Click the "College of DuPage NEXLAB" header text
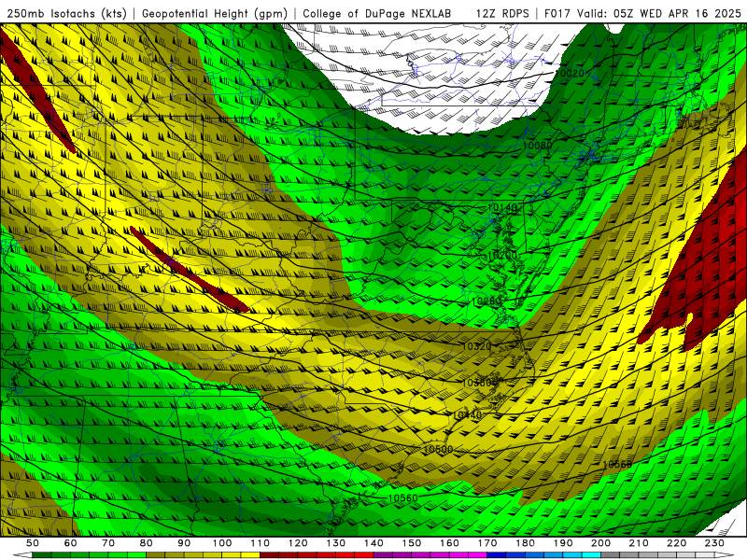Image resolution: width=747 pixels, height=560 pixels. coord(377,14)
